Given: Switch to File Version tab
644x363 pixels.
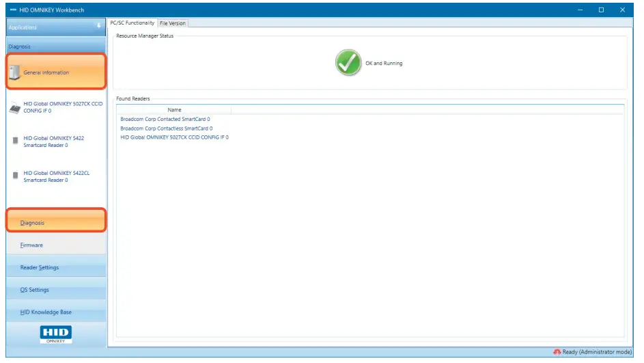Looking at the screenshot, I should 173,23.
